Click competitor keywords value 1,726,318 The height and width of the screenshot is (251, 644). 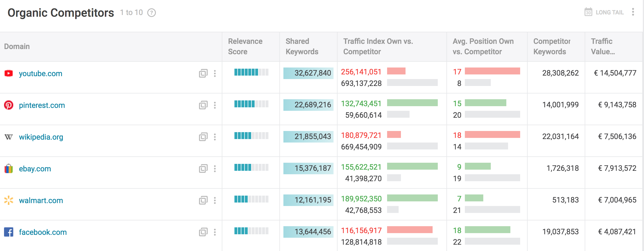563,168
